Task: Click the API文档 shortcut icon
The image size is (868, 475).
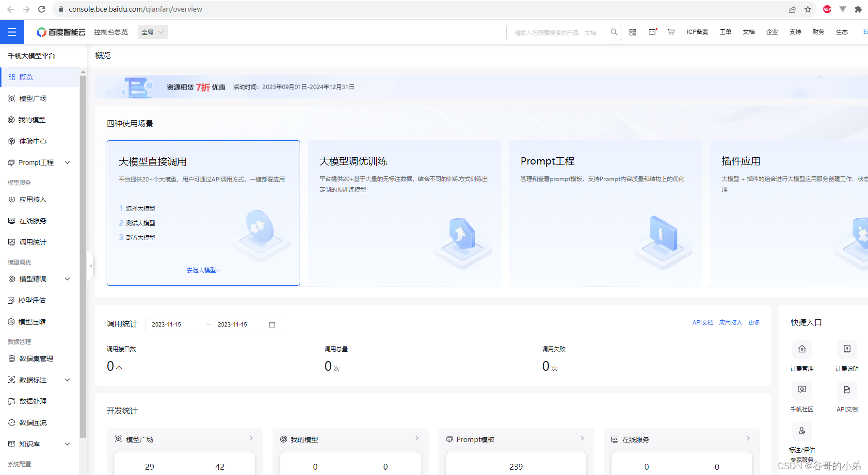Action: tap(847, 390)
